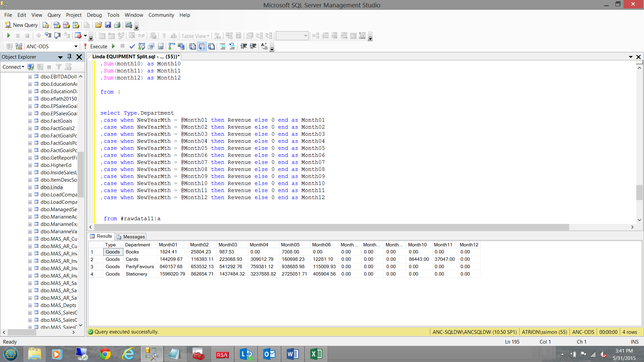Switch to the Messages tab
This screenshot has height=362, width=644.
131,237
